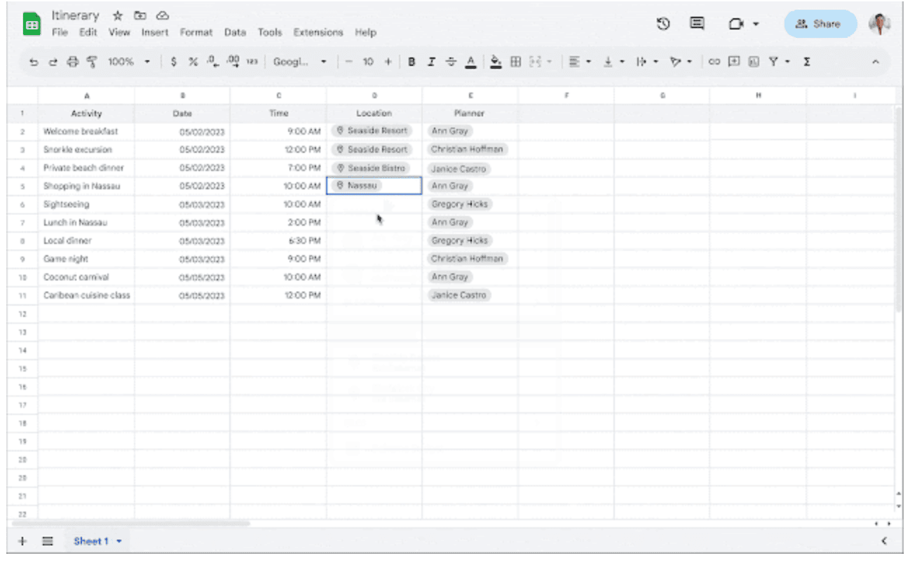924x565 pixels.
Task: Click the print icon
Action: coord(72,62)
